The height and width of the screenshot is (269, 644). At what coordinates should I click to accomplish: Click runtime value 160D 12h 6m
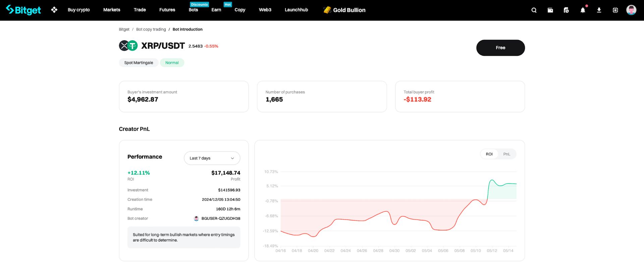pos(228,209)
